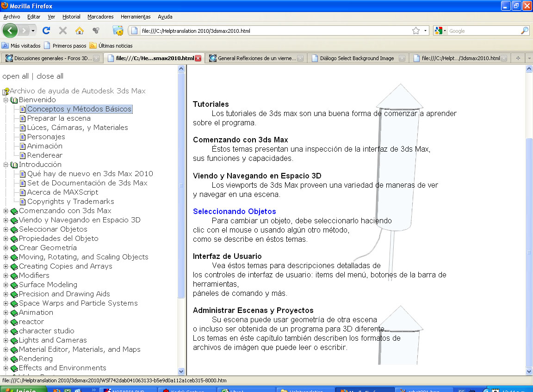Expand the Rendering tree node
This screenshot has height=392, width=533.
click(x=6, y=359)
